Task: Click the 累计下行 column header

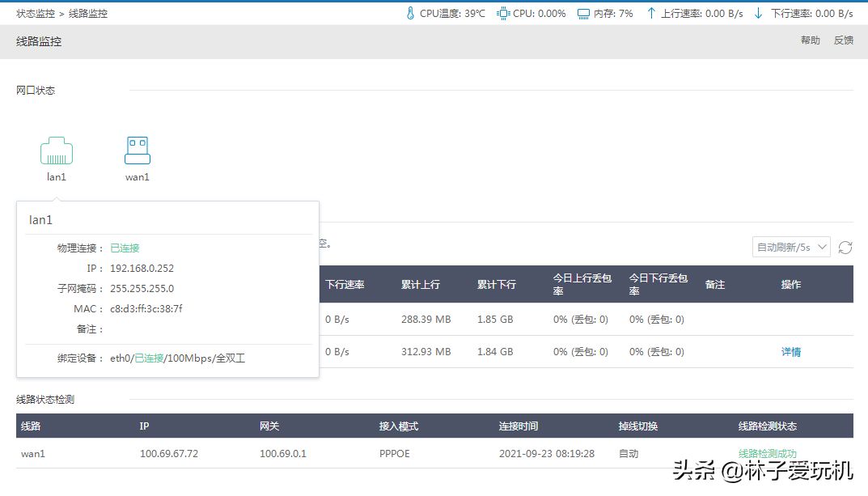Action: click(x=496, y=285)
